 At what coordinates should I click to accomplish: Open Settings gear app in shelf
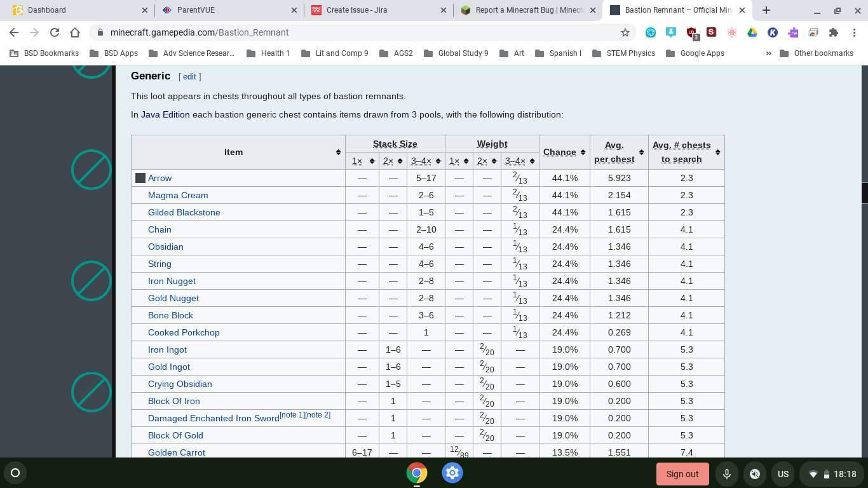(x=452, y=473)
